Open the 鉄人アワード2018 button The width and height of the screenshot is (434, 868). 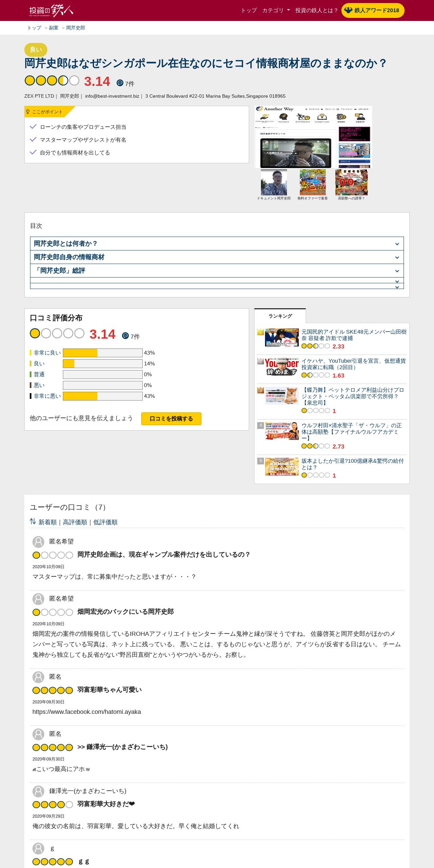tap(373, 10)
